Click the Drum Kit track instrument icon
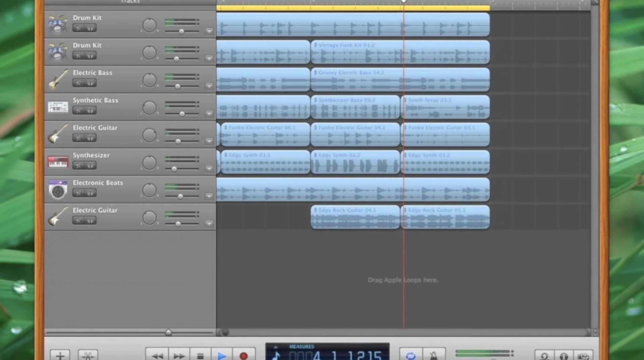The width and height of the screenshot is (644, 360). [58, 24]
